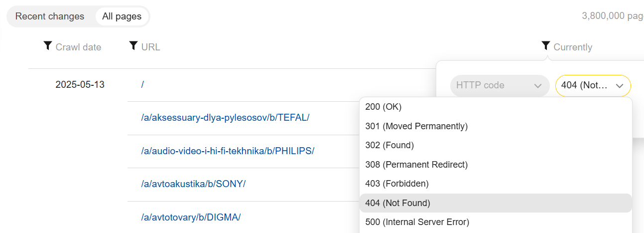Click the 2025-05-13 crawl date cell
The width and height of the screenshot is (644, 233).
pyautogui.click(x=80, y=85)
